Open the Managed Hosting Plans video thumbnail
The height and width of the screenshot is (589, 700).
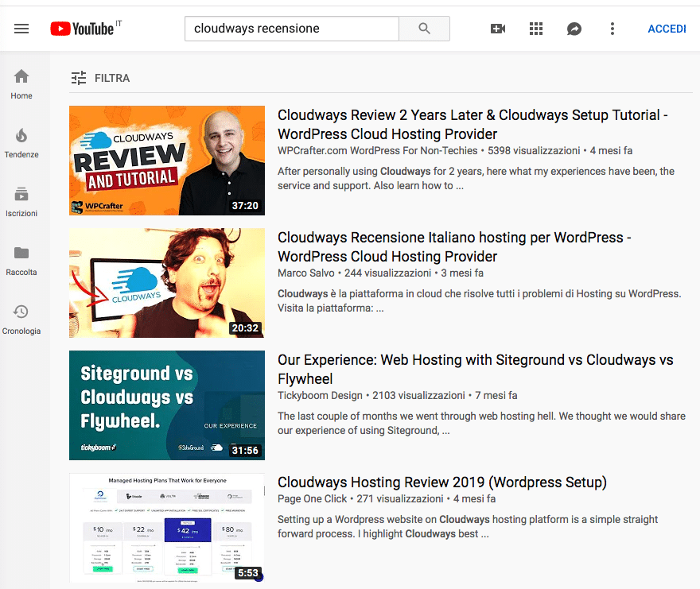click(x=167, y=528)
